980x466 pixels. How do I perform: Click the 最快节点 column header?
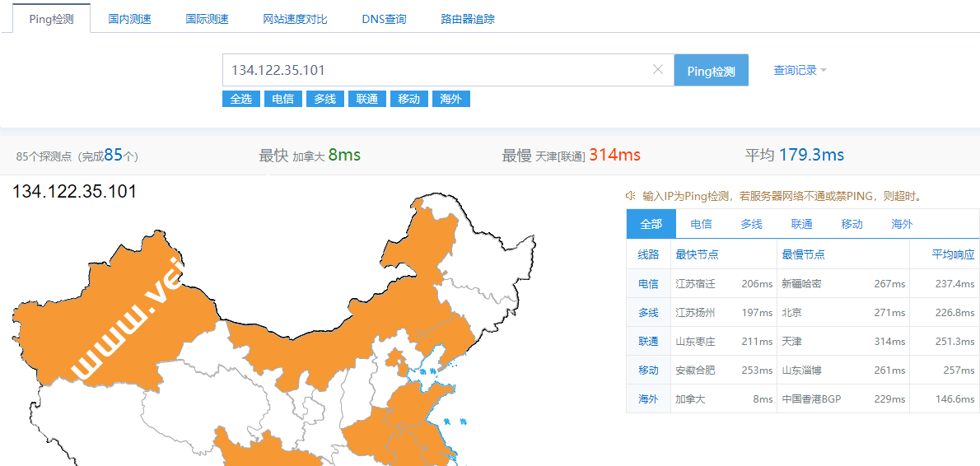pyautogui.click(x=697, y=254)
